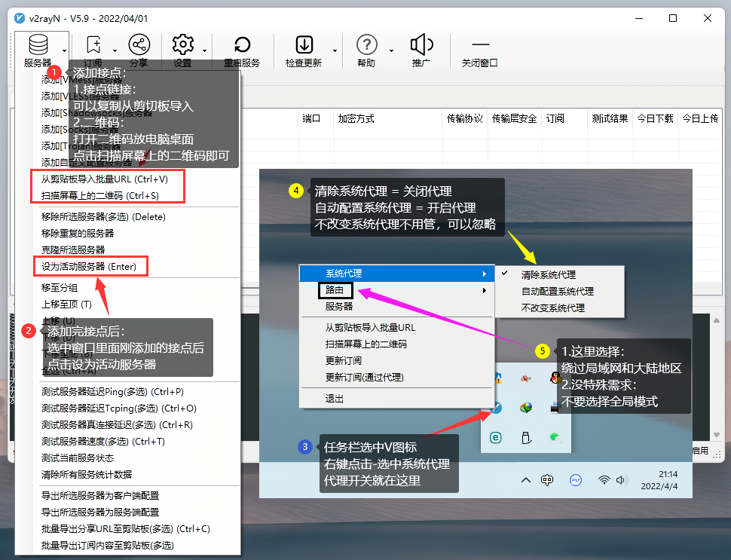
Task: Click the iFLY input method icon
Action: pyautogui.click(x=576, y=480)
